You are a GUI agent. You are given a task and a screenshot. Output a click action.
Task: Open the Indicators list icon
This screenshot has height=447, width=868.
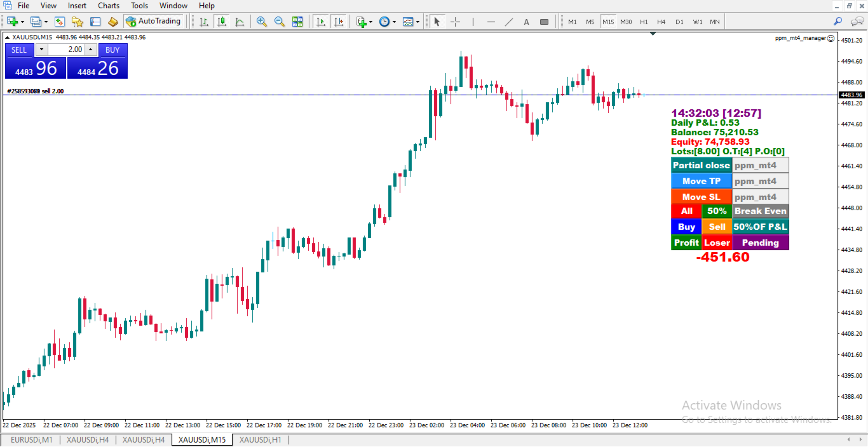coord(361,22)
